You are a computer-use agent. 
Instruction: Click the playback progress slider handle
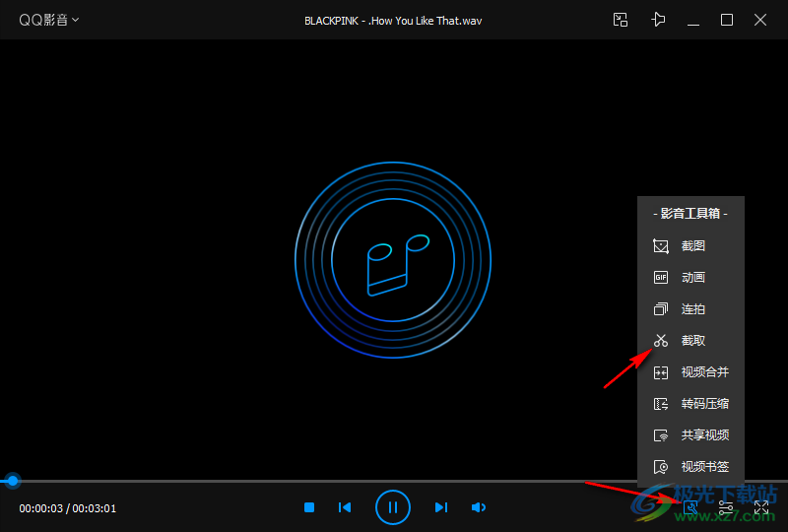click(13, 481)
